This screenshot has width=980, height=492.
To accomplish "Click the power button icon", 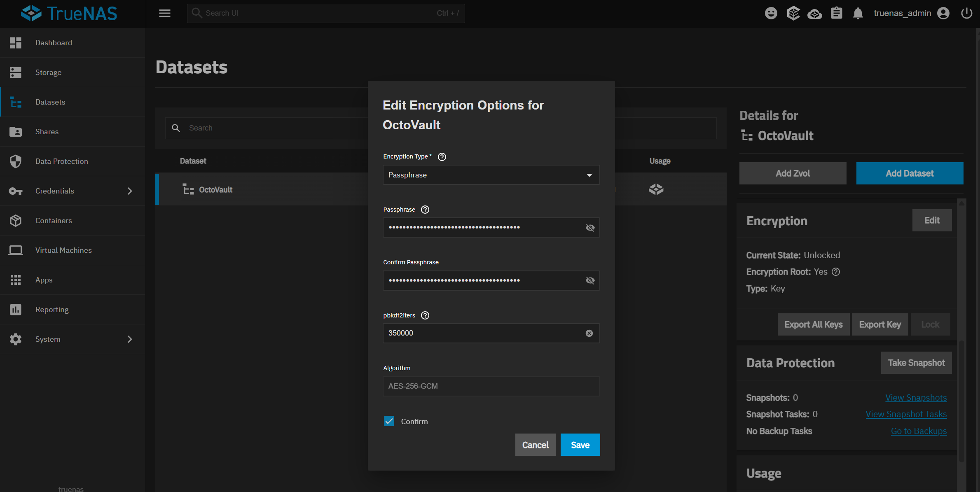I will 966,13.
